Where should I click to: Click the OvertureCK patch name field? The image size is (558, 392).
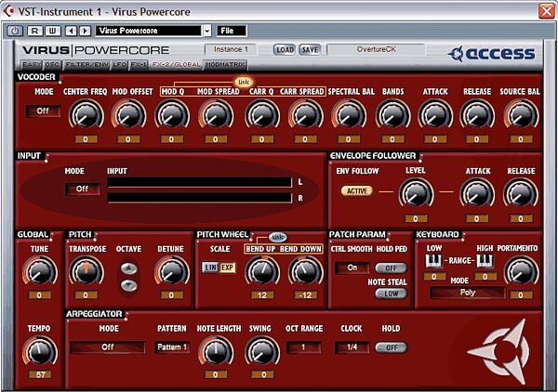376,49
